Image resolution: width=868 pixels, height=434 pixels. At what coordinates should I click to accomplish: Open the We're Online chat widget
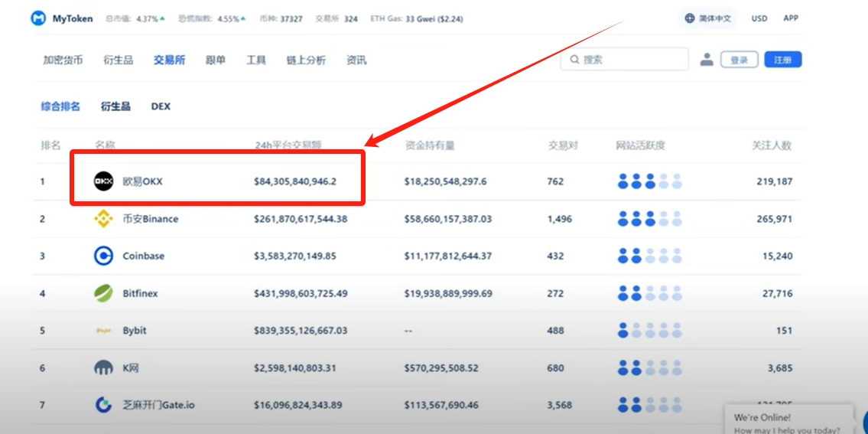click(x=789, y=419)
